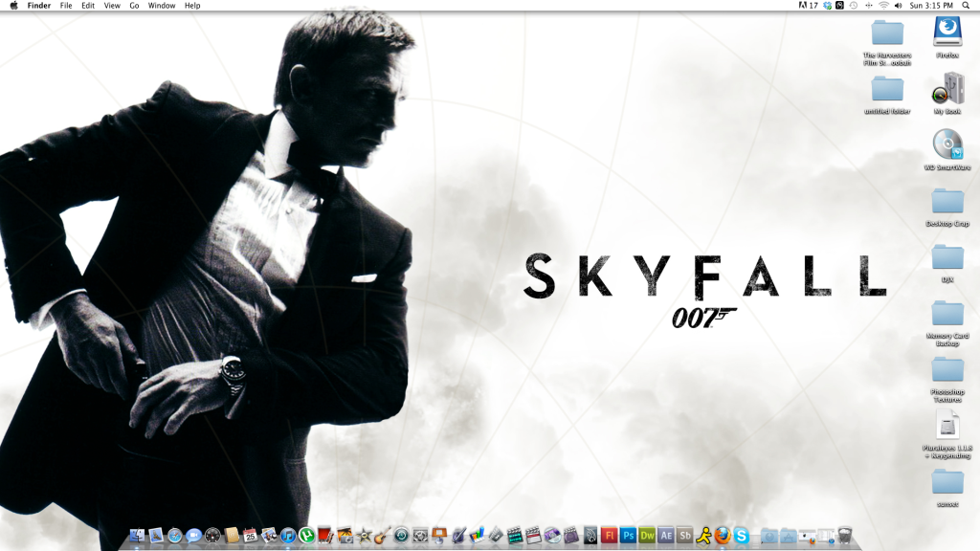Launch iChat from the dock
This screenshot has width=980, height=551.
coord(193,536)
